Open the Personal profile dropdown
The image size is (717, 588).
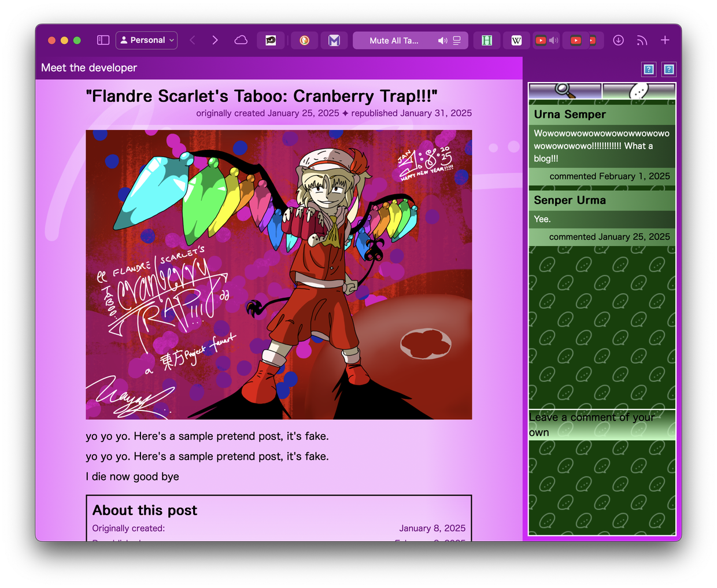click(146, 40)
